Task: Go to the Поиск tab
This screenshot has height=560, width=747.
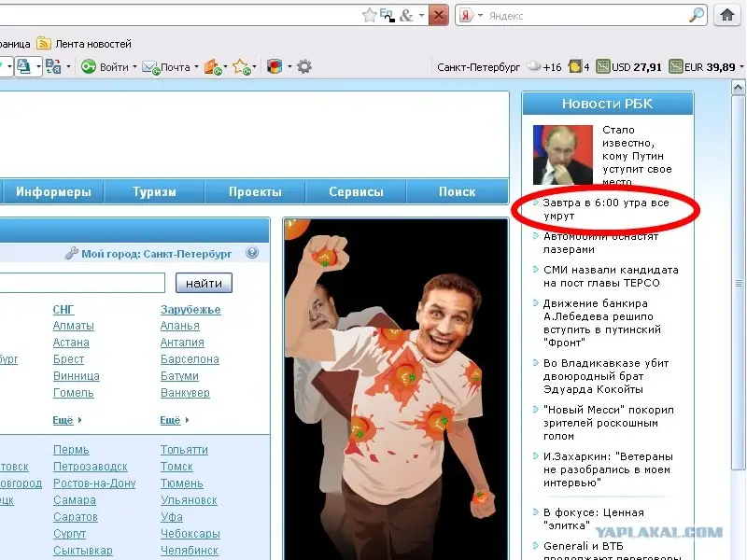Action: [x=457, y=192]
